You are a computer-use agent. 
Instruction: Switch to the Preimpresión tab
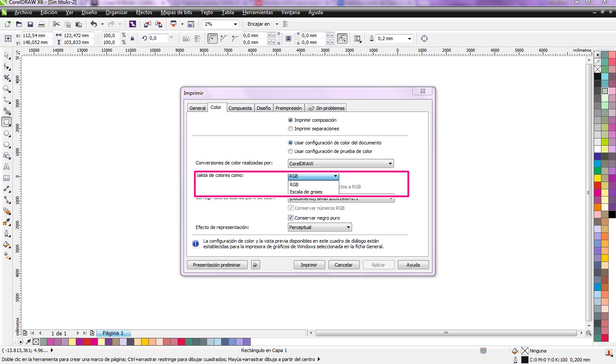pyautogui.click(x=288, y=108)
